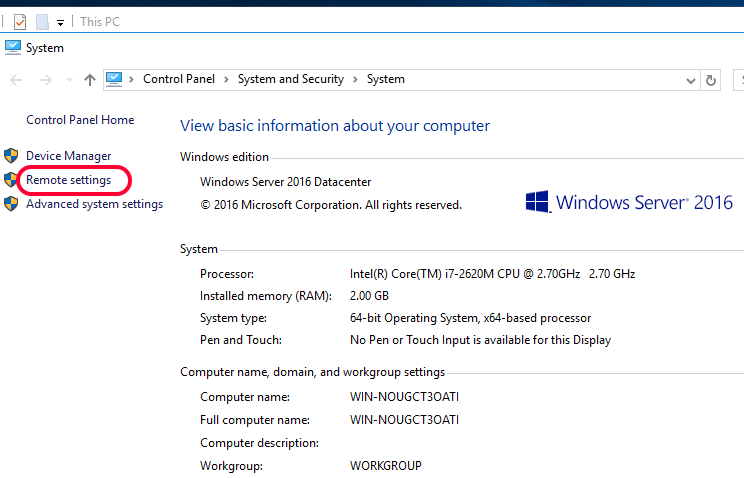Open Advanced system settings link

[94, 204]
